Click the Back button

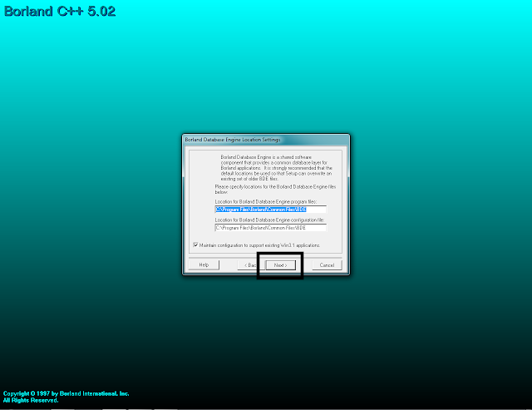250,265
